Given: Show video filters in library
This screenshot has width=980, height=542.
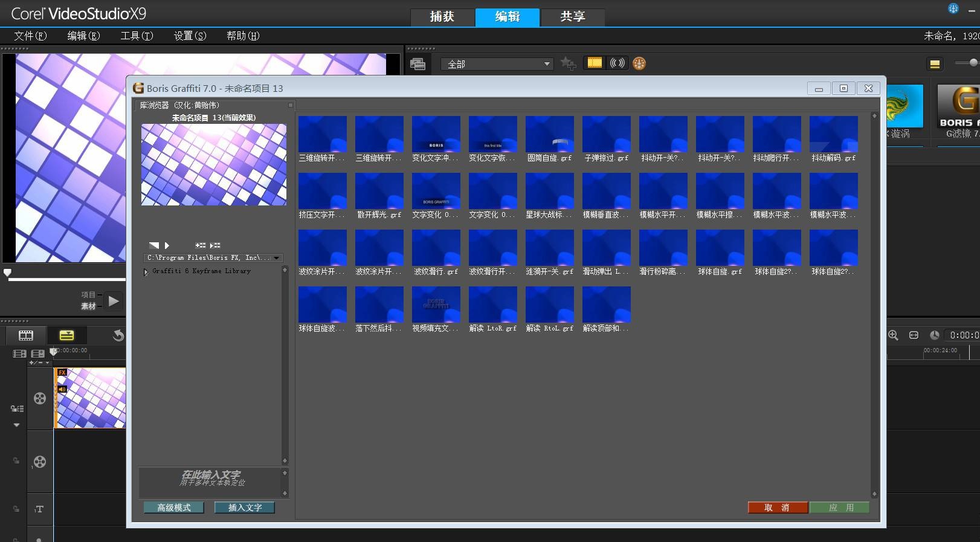Looking at the screenshot, I should (x=595, y=63).
